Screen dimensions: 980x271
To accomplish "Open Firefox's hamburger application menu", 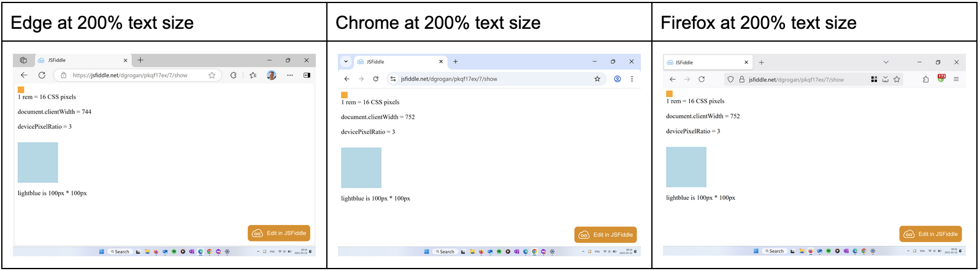I will [x=955, y=79].
